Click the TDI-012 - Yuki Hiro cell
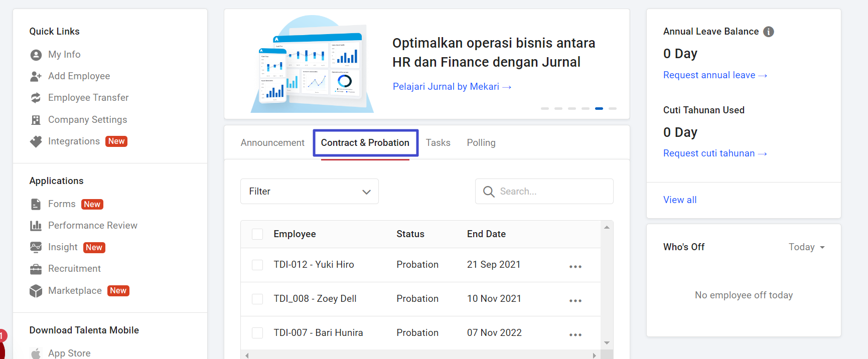The width and height of the screenshot is (868, 359). pyautogui.click(x=314, y=265)
